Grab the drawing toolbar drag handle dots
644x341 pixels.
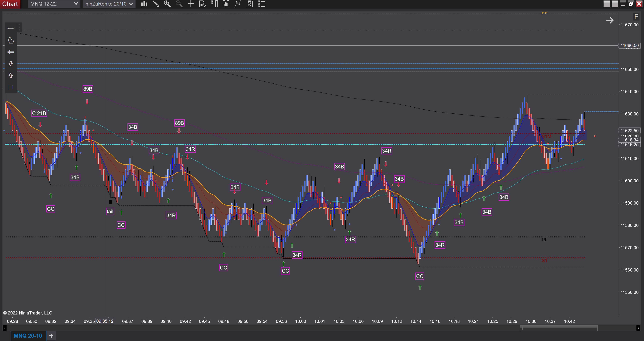[19, 27]
